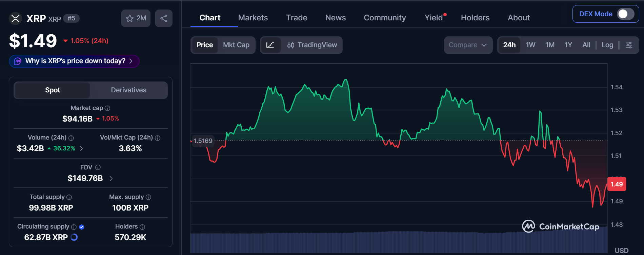Select Derivatives market view
The height and width of the screenshot is (255, 644).
[x=129, y=90]
